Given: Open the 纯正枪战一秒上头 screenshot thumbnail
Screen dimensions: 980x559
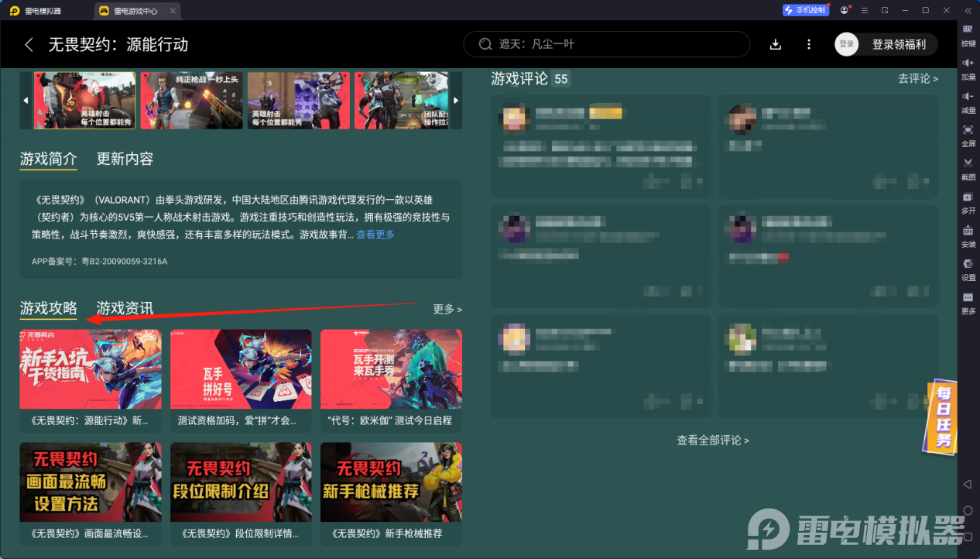Looking at the screenshot, I should click(x=192, y=101).
